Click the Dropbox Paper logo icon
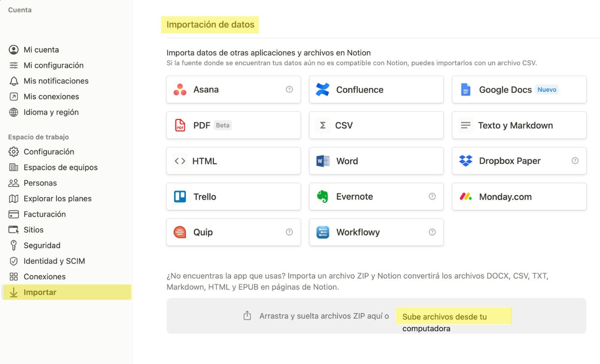 click(465, 161)
